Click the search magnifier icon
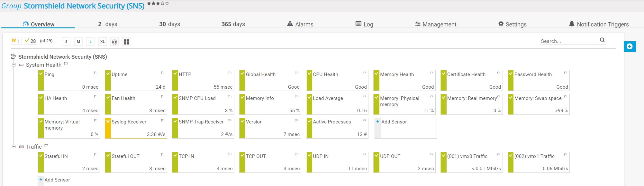The width and height of the screenshot is (644, 186). pos(602,40)
